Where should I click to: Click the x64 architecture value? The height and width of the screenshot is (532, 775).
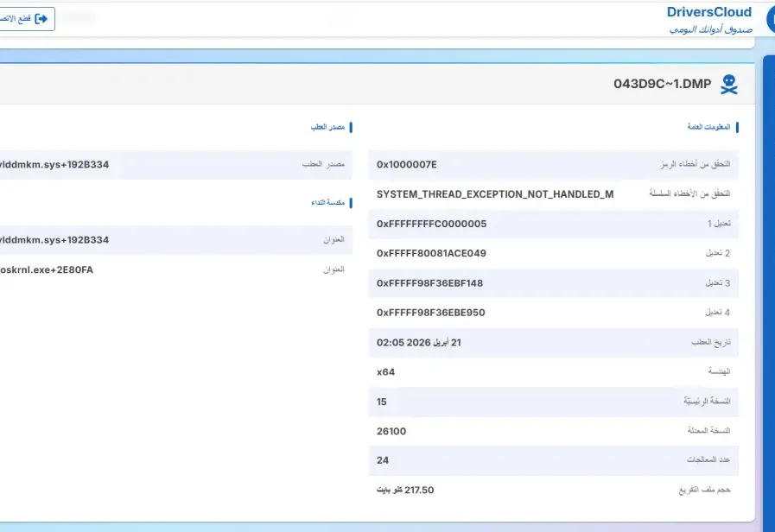[x=385, y=372]
